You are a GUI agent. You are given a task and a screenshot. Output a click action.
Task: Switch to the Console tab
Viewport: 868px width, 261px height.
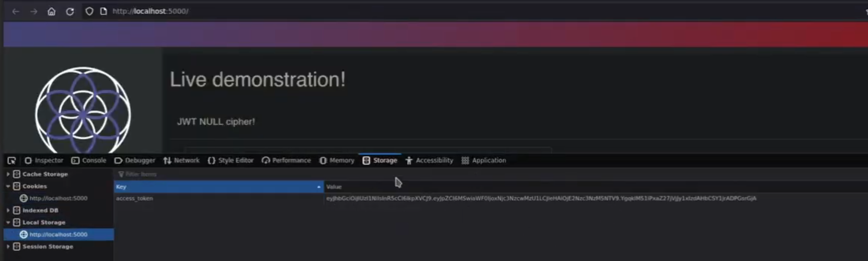pos(89,160)
